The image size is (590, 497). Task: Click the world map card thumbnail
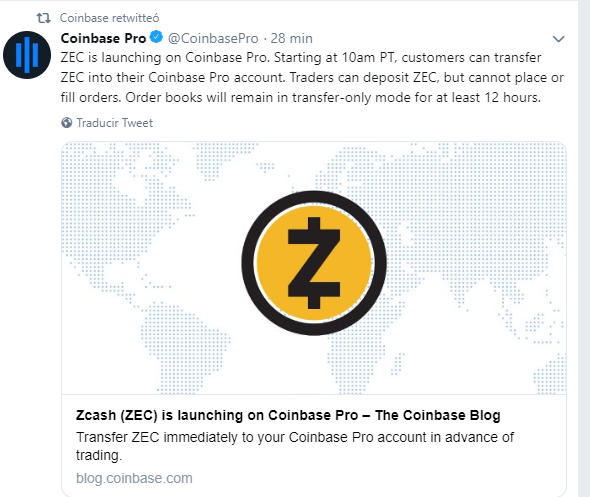pyautogui.click(x=314, y=268)
